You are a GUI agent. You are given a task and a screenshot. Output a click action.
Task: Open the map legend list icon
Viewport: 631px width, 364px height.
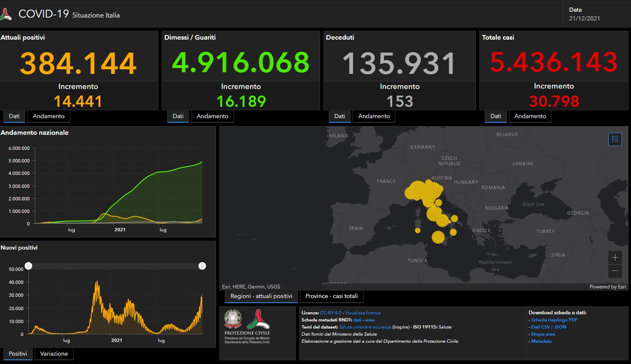click(x=615, y=139)
